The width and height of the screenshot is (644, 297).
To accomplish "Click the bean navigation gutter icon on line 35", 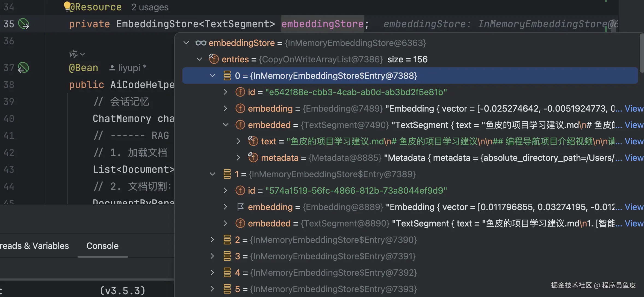I will pos(23,24).
